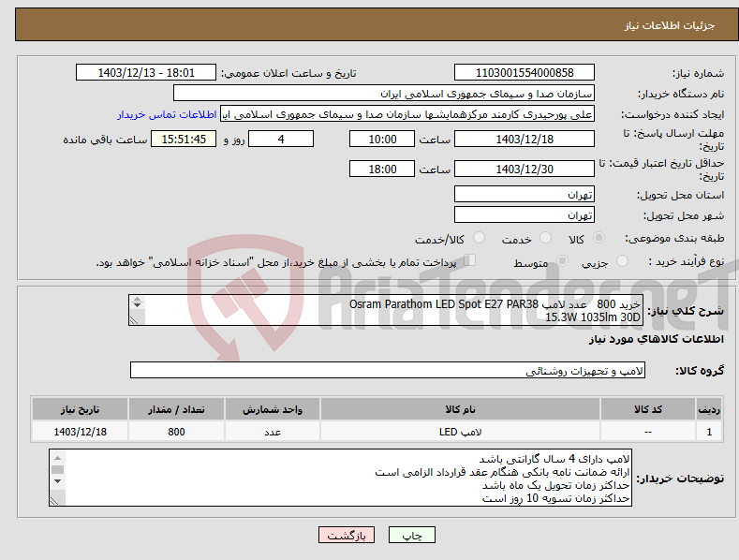The height and width of the screenshot is (560, 739).
Task: Click the ردیف column header
Action: click(709, 409)
